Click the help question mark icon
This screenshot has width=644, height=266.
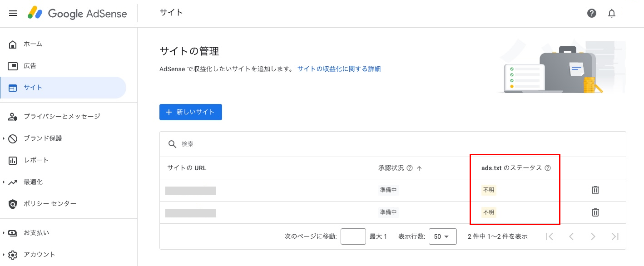pos(592,13)
